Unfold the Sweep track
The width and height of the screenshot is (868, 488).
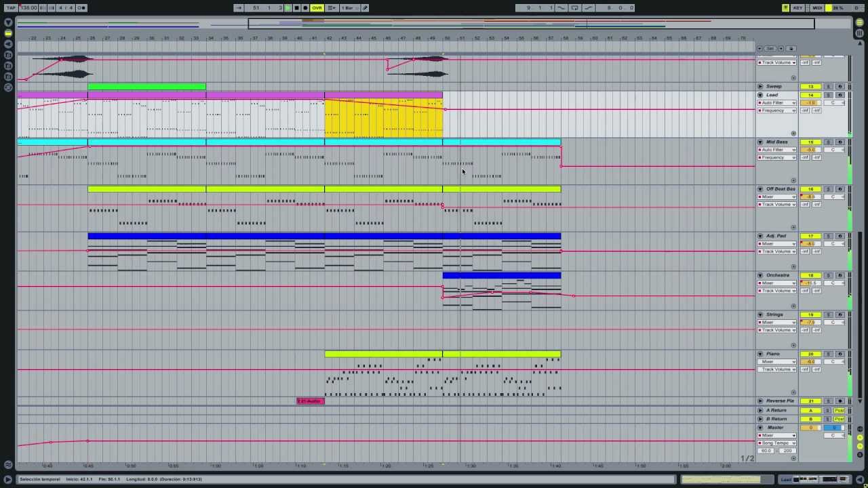760,87
